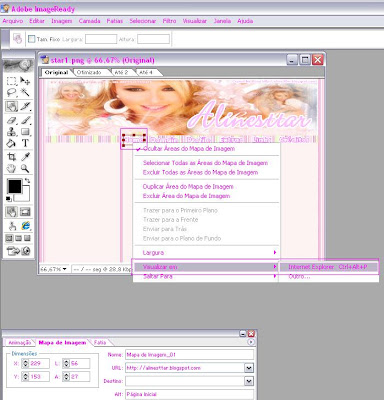Click the Rollover Preview icon

(x=12, y=226)
